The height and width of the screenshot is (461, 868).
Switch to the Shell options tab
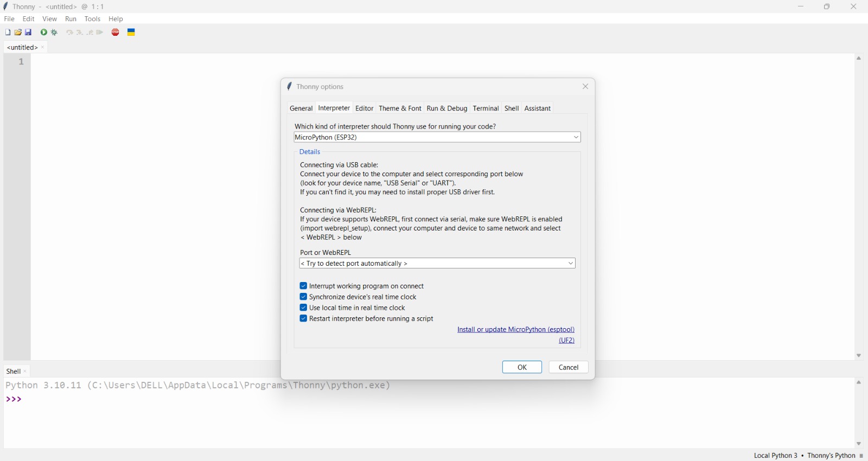pos(512,108)
